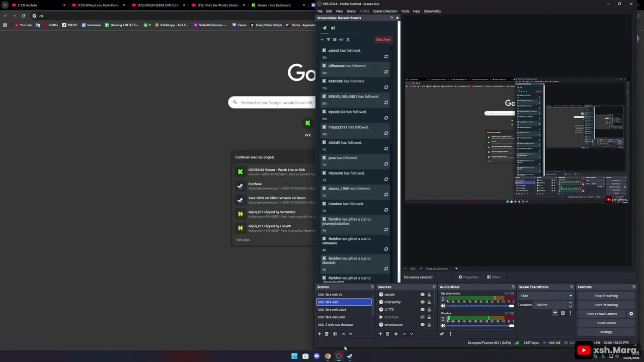
Task: Switch to Stream - Kick Dashboard tab
Action: coord(277,5)
